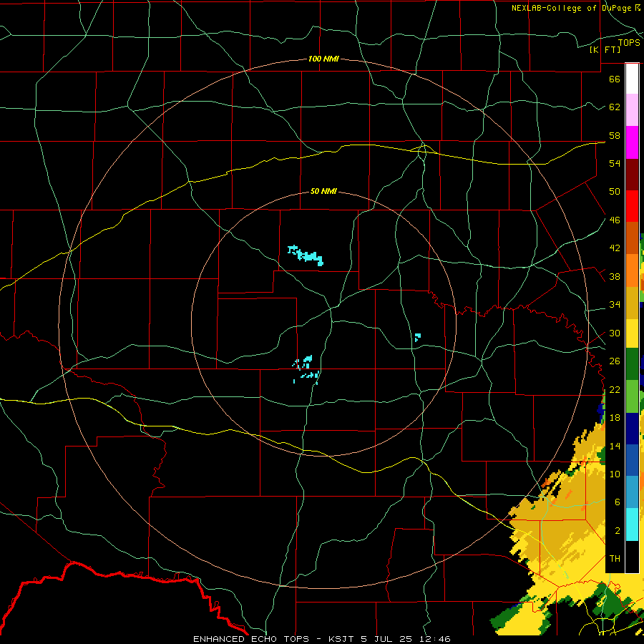
Task: Select the light green legend swatch
Action: [632, 396]
